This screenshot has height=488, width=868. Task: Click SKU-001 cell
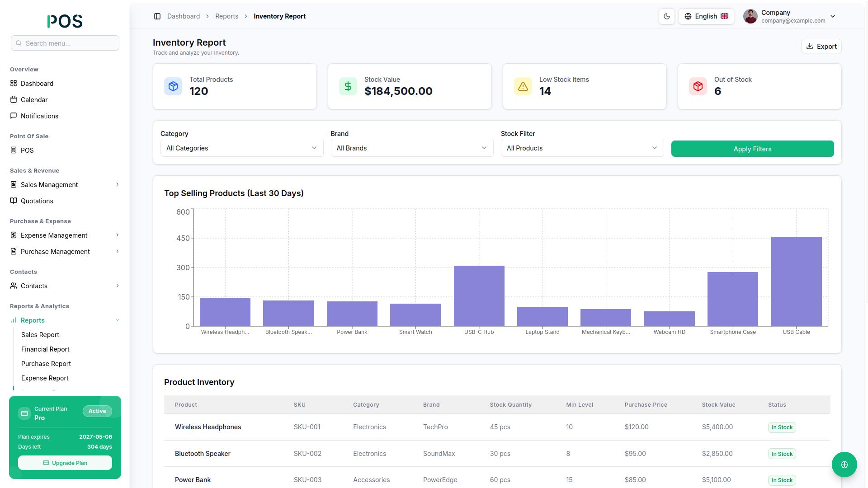(307, 427)
